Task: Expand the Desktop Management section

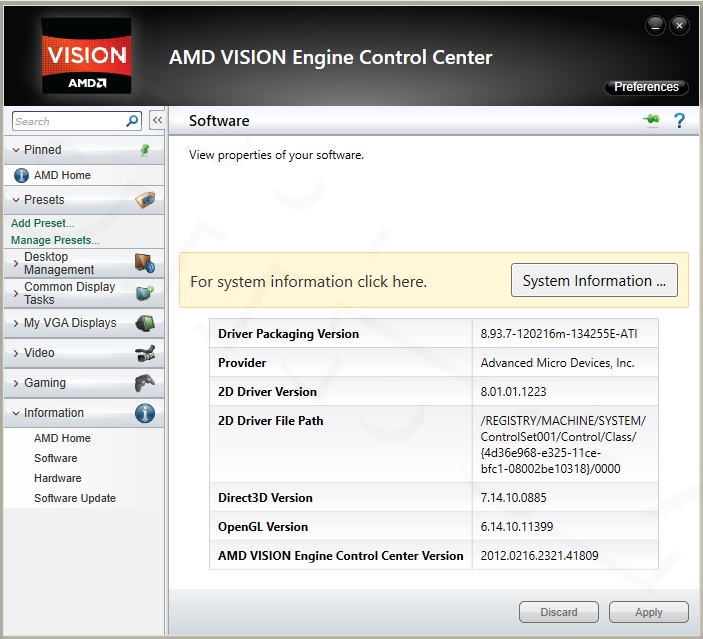Action: coord(16,263)
